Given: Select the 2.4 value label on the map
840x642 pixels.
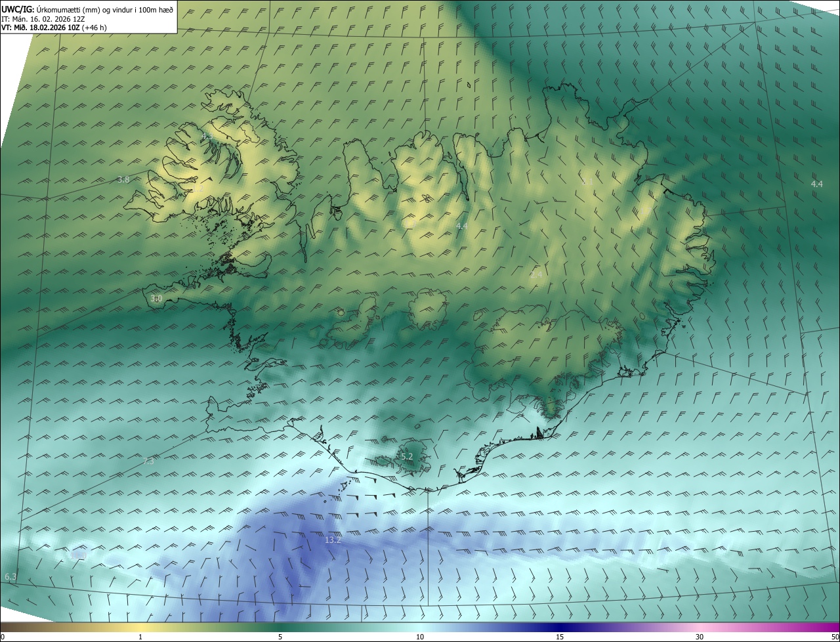Looking at the screenshot, I should [x=536, y=274].
